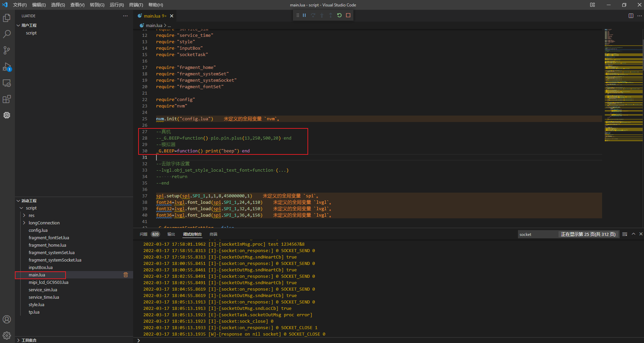Open fragment_systemSet.lua from the tree

click(x=52, y=253)
